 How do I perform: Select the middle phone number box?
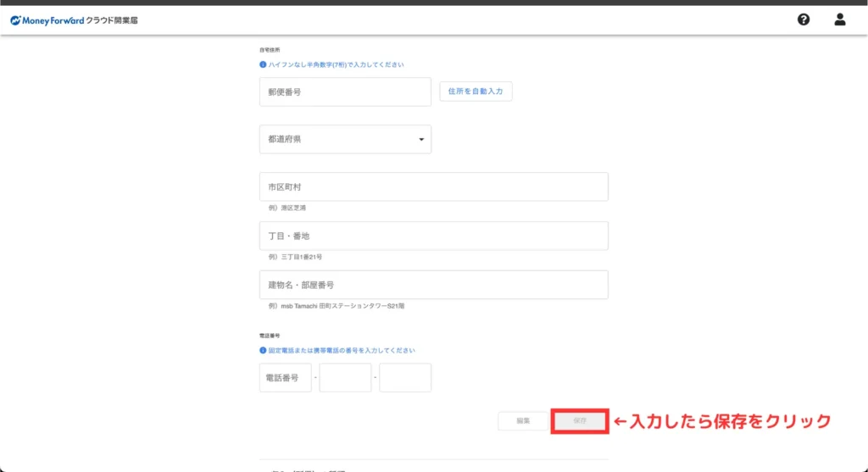(x=345, y=378)
